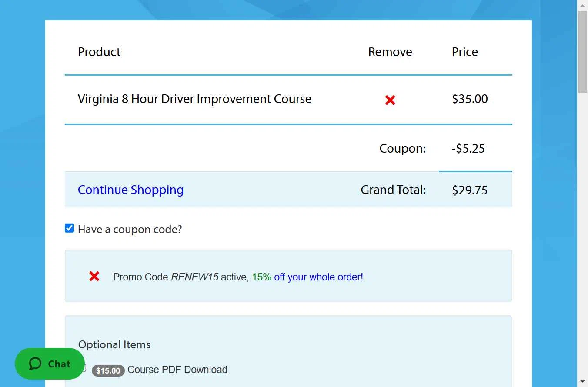Click Course PDF Download label

click(177, 370)
